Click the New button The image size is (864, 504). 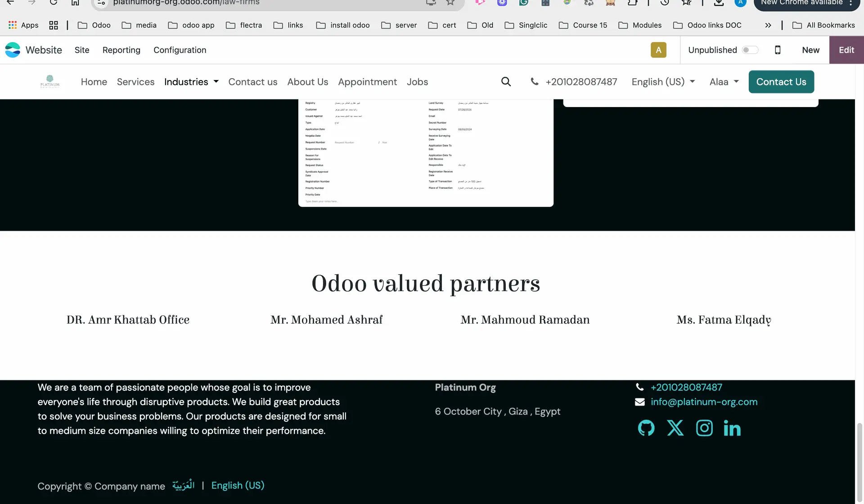click(x=810, y=50)
